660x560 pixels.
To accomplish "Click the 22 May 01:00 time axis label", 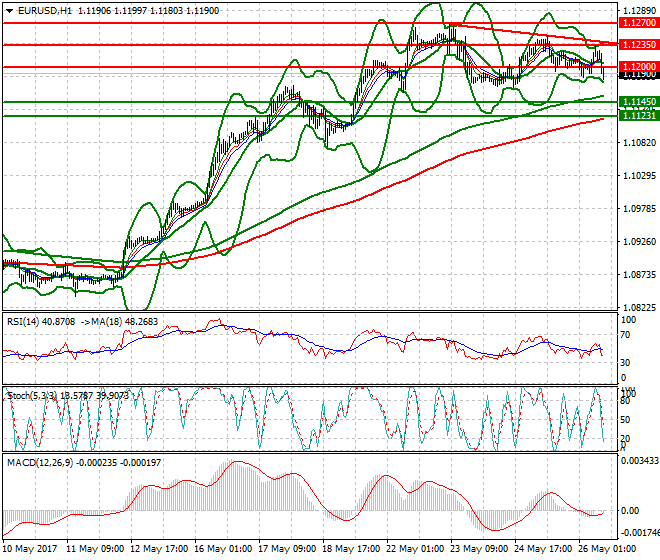I will click(x=415, y=549).
